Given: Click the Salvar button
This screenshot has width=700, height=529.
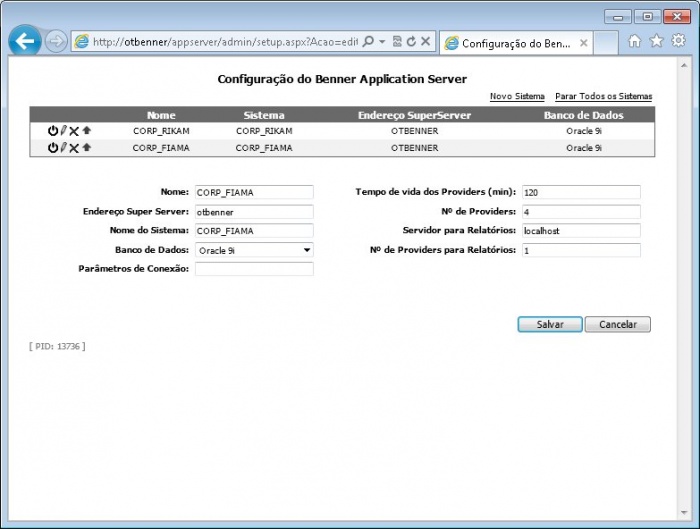Looking at the screenshot, I should 549,324.
